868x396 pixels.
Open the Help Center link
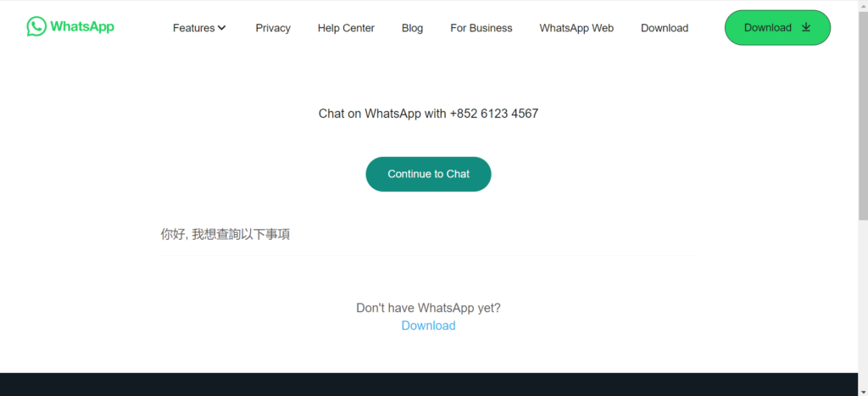tap(346, 28)
